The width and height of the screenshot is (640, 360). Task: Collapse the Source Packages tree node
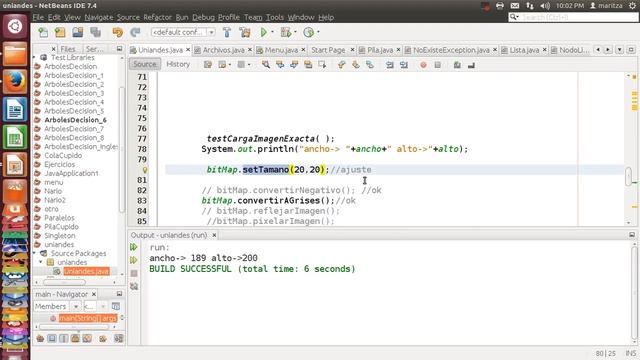34,253
